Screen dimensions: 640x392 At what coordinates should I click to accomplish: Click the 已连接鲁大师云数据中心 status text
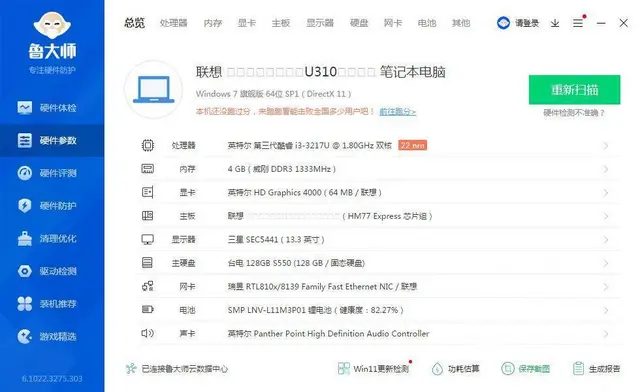(x=184, y=369)
